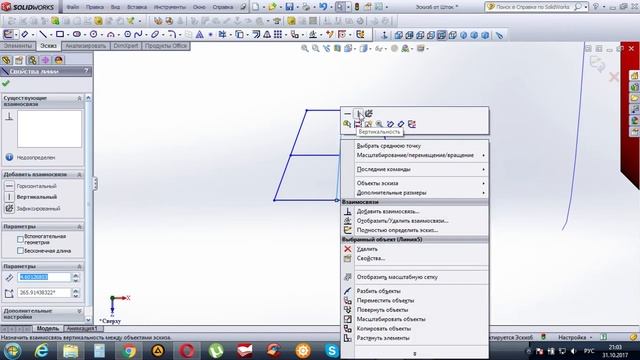
Task: Choose Удалить in context menu
Action: (367, 249)
